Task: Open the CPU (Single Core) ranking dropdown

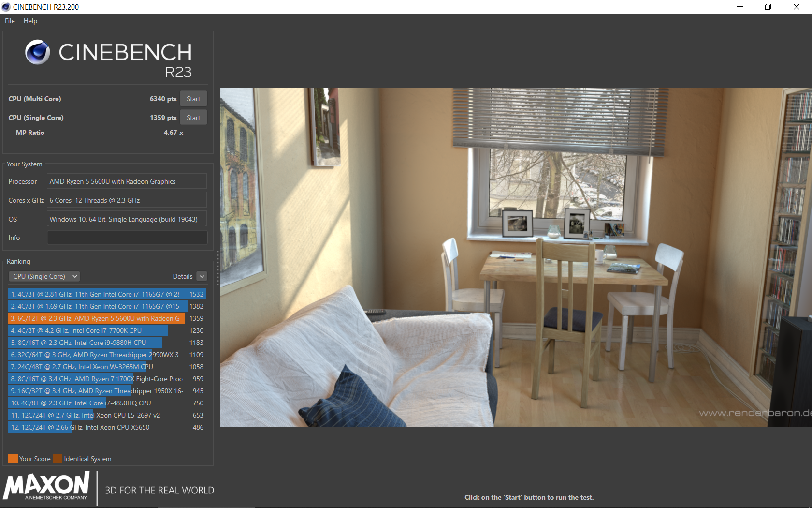Action: (x=44, y=276)
